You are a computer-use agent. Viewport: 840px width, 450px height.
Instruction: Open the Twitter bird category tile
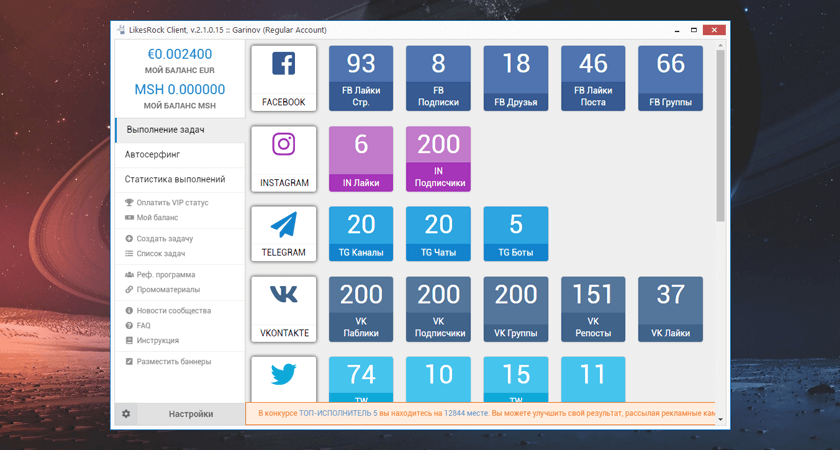click(x=283, y=379)
